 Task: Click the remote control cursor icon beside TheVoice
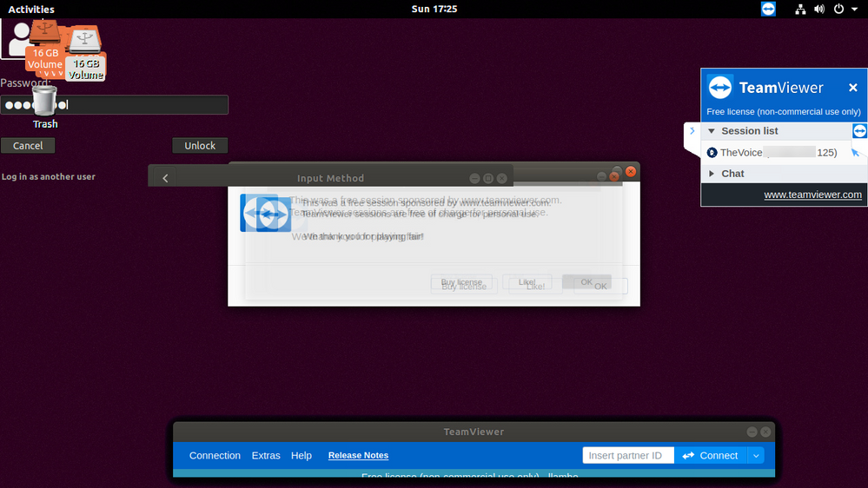coord(855,152)
